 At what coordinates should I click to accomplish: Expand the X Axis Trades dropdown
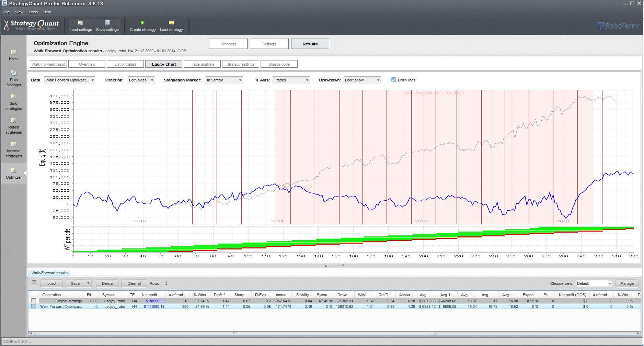[x=291, y=80]
